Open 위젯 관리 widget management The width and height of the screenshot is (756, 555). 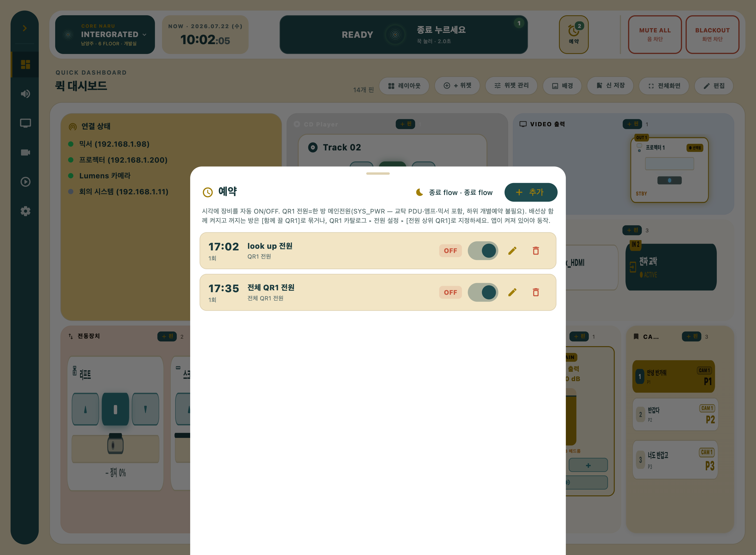[511, 86]
